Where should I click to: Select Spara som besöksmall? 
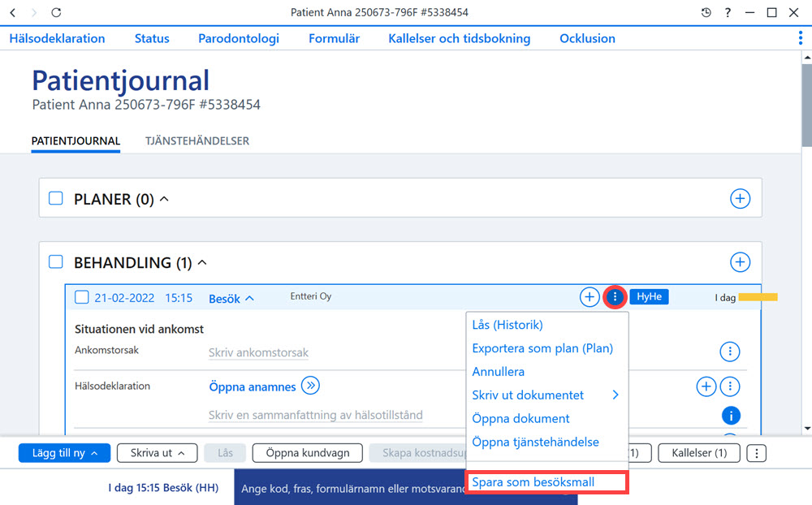click(546, 481)
